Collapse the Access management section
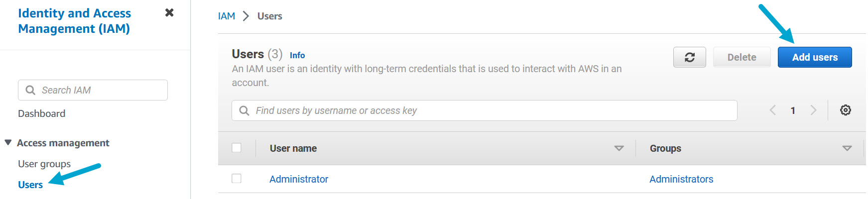The image size is (868, 199). 8,143
